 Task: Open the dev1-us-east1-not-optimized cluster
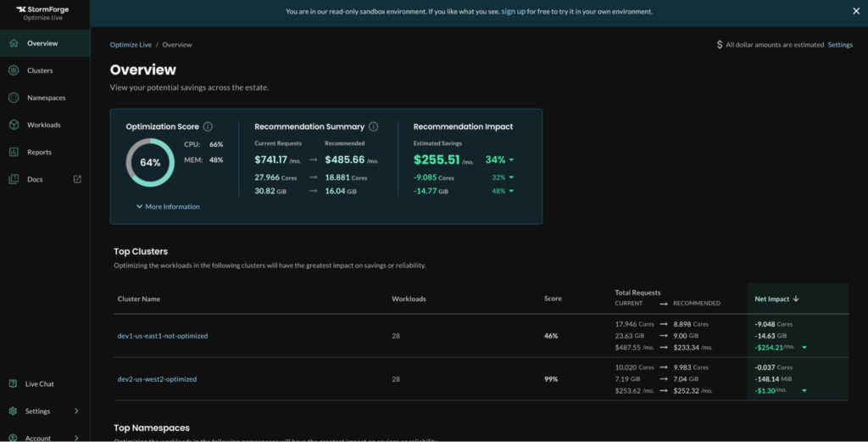[x=163, y=336]
